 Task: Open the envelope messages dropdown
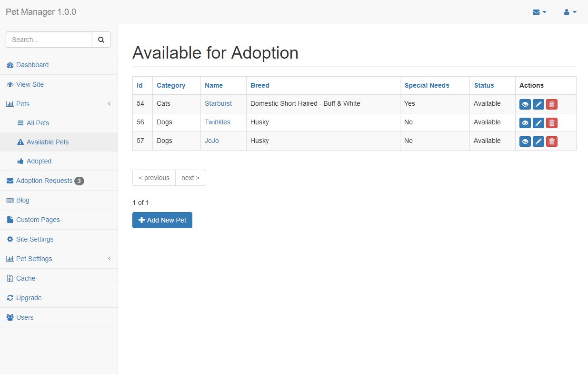coord(539,12)
